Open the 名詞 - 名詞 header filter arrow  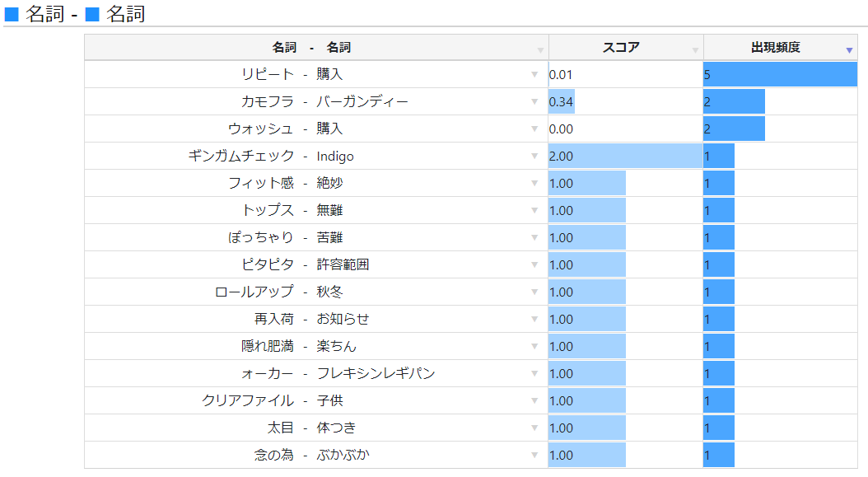point(540,50)
